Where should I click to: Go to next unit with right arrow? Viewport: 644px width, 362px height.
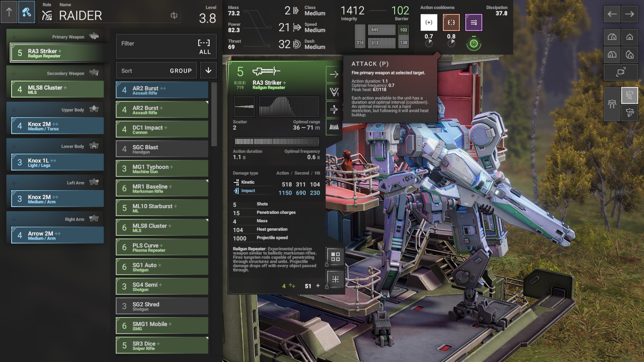pos(629,14)
